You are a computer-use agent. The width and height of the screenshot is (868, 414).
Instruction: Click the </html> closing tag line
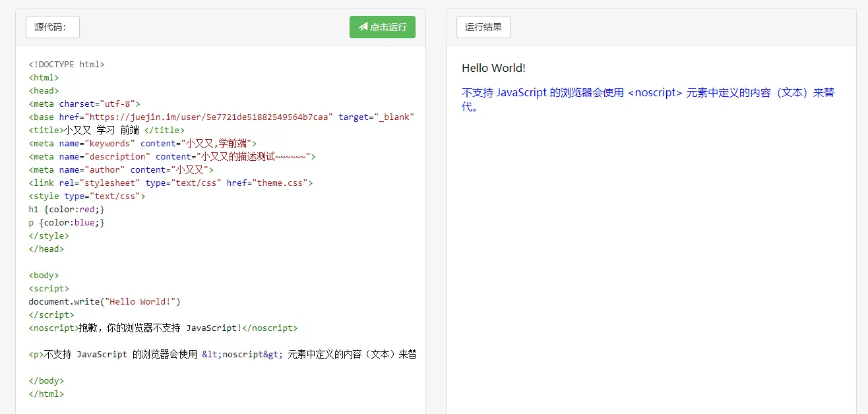pos(46,394)
